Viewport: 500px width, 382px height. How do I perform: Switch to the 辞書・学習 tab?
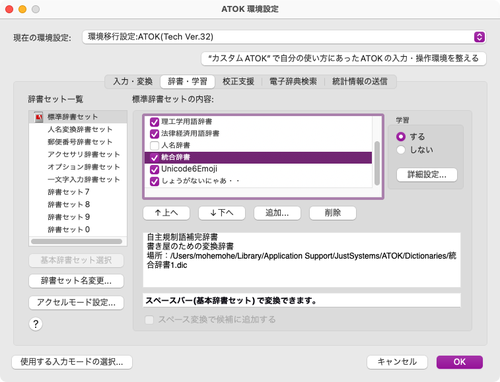(x=187, y=81)
